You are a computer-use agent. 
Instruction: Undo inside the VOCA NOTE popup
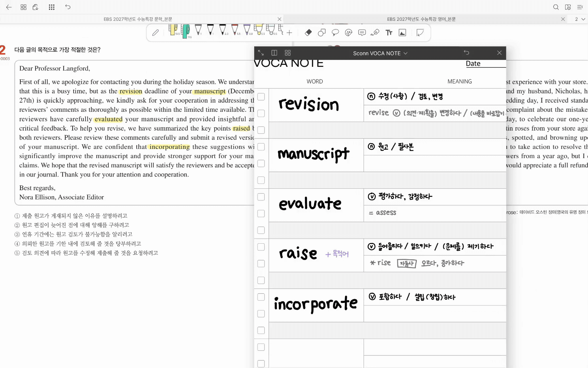[466, 53]
